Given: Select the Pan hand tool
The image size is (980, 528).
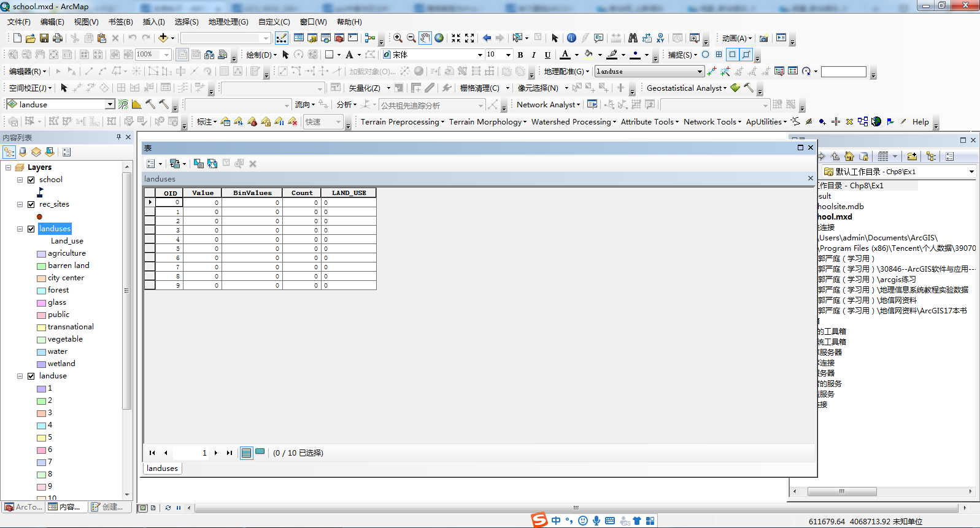Looking at the screenshot, I should tap(425, 38).
